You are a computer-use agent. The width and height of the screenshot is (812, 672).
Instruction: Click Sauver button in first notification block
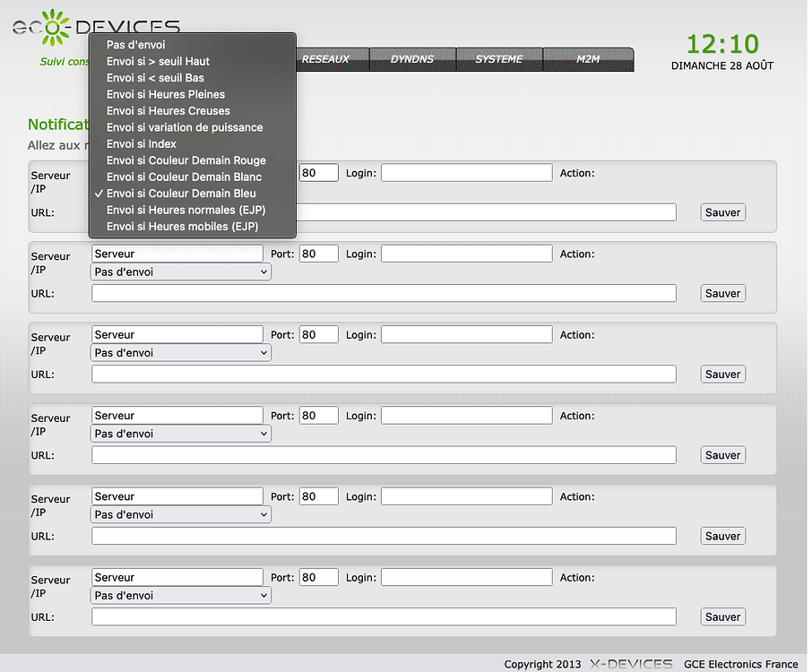[x=722, y=212]
